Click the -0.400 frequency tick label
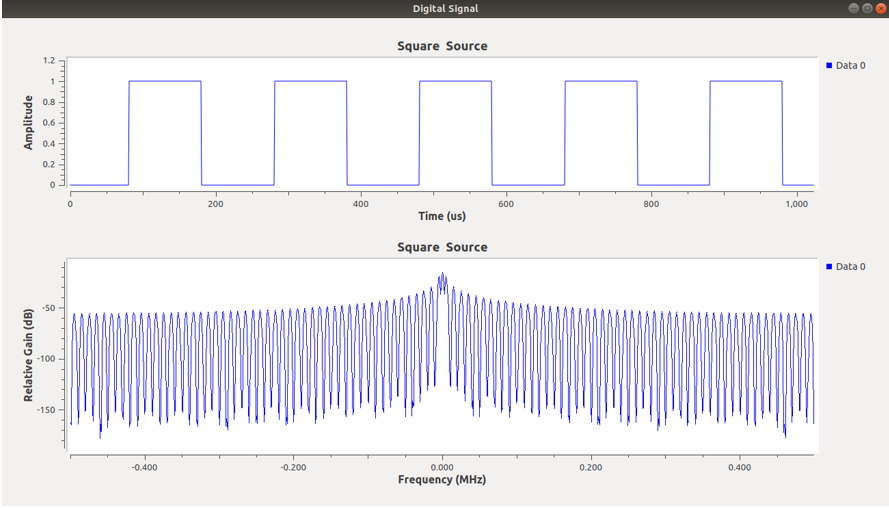Image resolution: width=889 pixels, height=508 pixels. click(x=145, y=466)
